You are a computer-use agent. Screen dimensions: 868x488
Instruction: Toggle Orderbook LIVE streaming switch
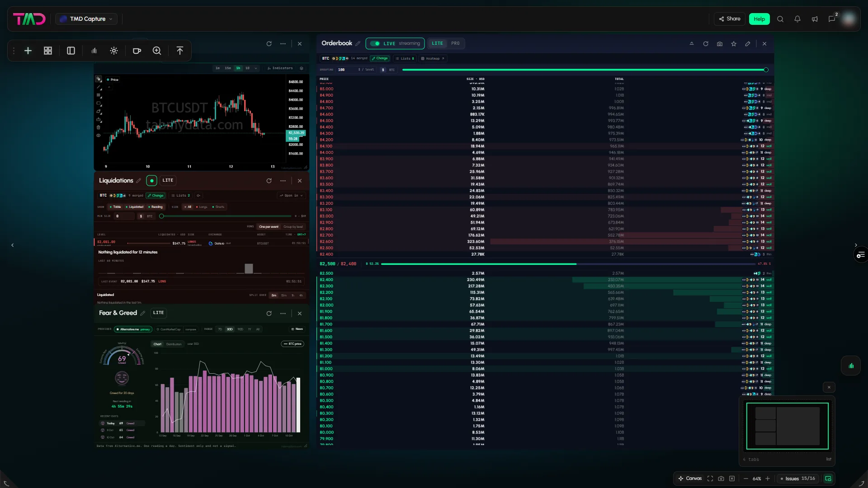pos(375,43)
